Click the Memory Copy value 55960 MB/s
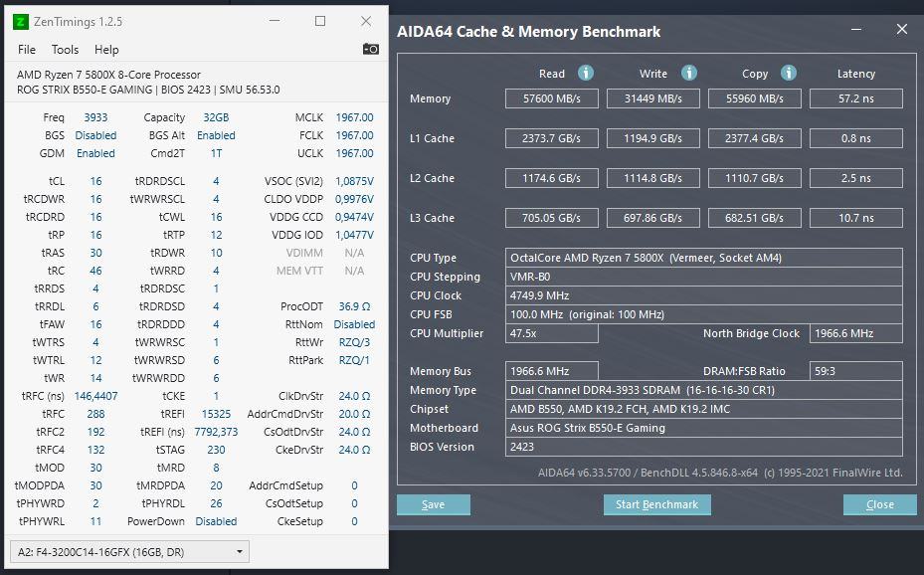Image resolution: width=924 pixels, height=575 pixels. tap(755, 98)
